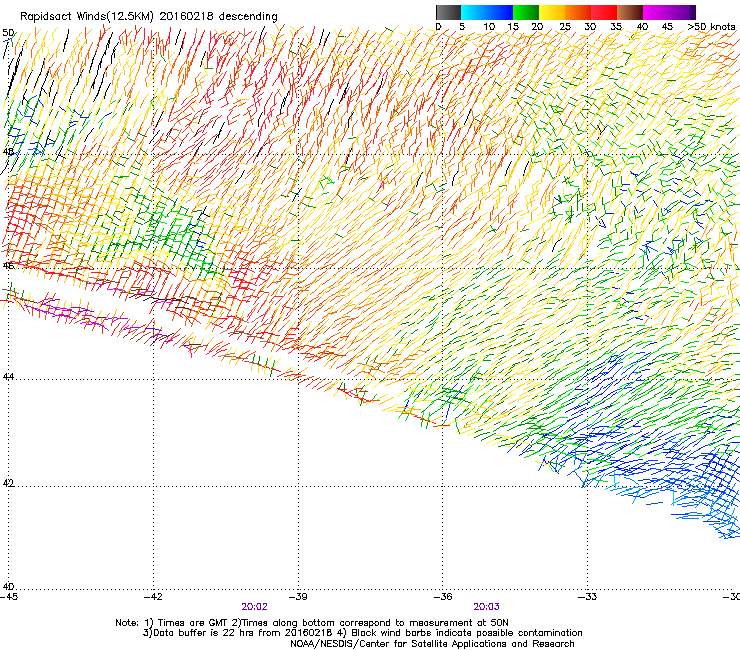Viewport: 740px width, 650px height.
Task: Click the chart title Rapidscat Winds(12.5KM)
Action: click(87, 17)
